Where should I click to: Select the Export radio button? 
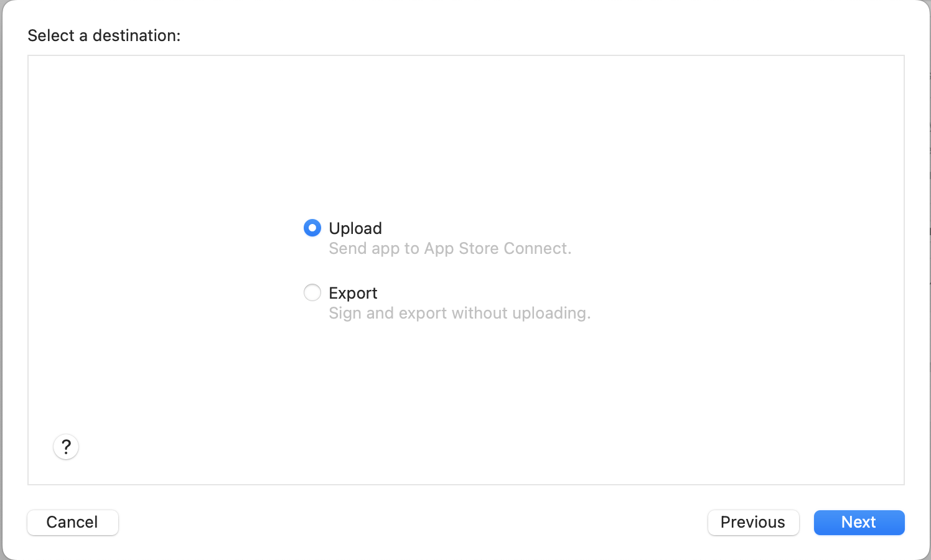(x=312, y=292)
